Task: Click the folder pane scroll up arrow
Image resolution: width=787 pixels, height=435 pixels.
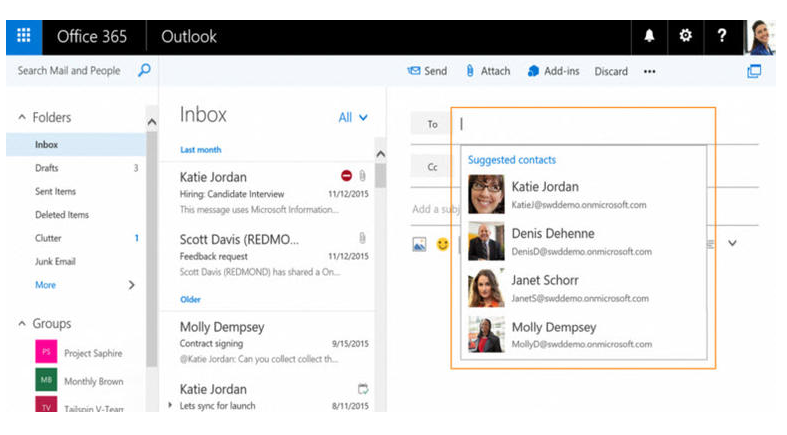Action: click(152, 122)
